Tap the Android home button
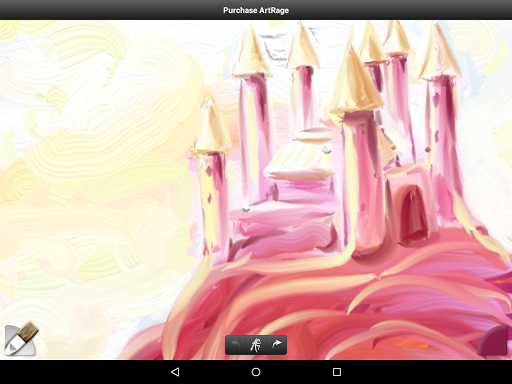This screenshot has height=384, width=512. pos(256,372)
